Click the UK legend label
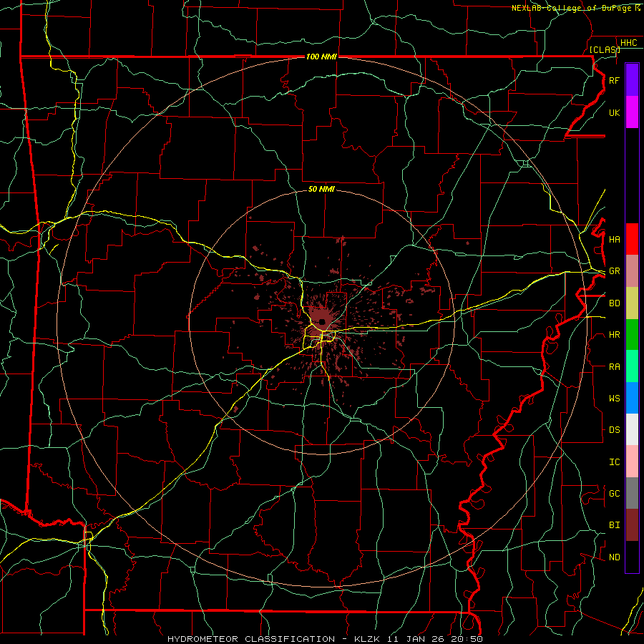This screenshot has width=644, height=644. (x=615, y=113)
